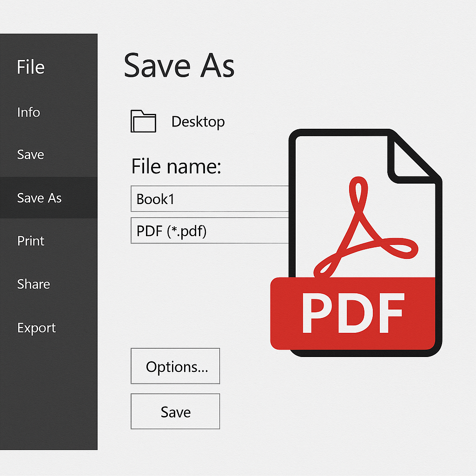Screen dimensions: 476x476
Task: Choose the Desktop location label
Action: click(198, 122)
